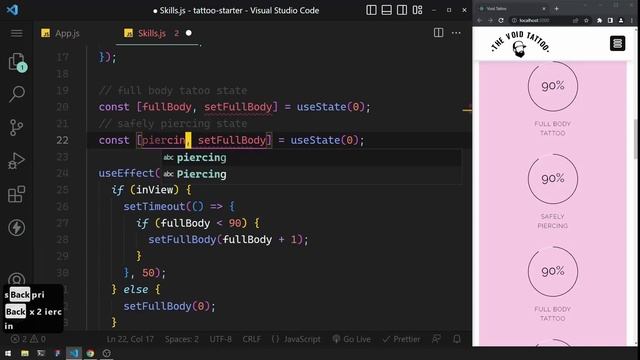Click the 90% circle below Safely Piercing
The image size is (640, 360).
[553, 271]
